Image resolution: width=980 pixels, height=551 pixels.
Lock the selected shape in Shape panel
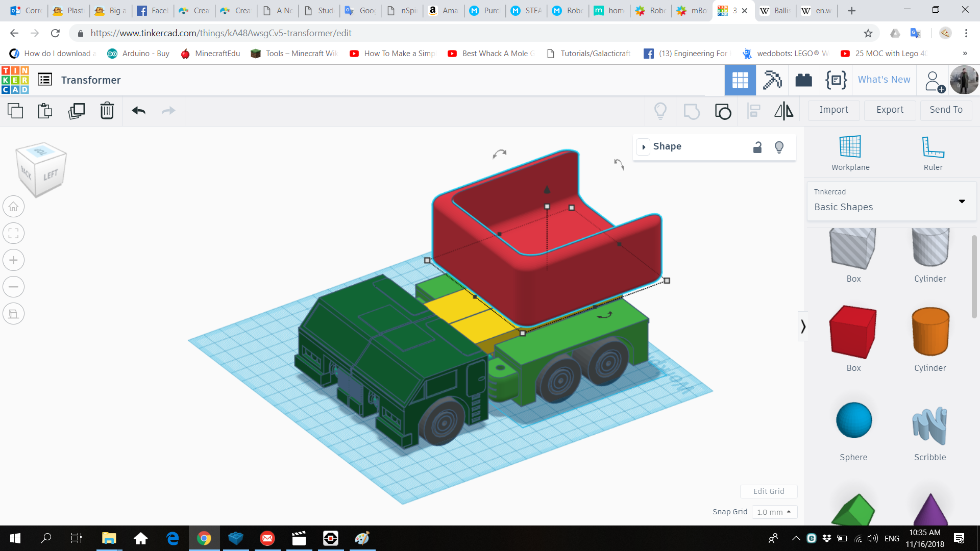click(757, 147)
